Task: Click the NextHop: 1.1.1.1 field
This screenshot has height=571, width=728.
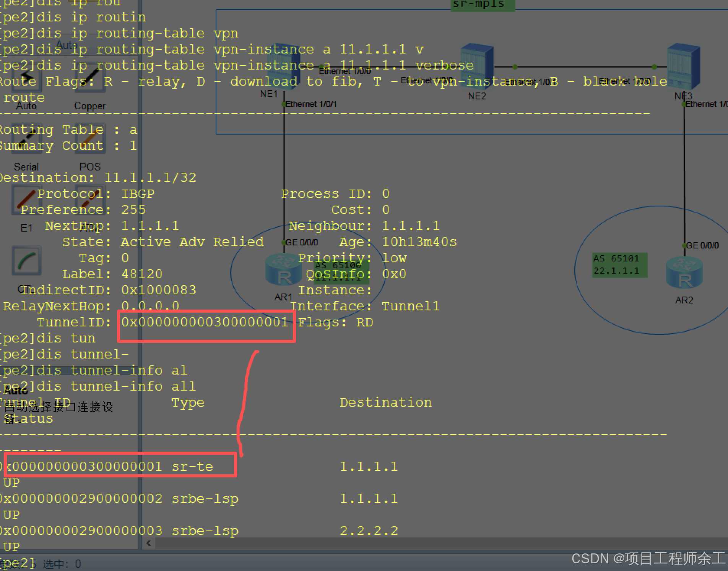Action: point(112,226)
